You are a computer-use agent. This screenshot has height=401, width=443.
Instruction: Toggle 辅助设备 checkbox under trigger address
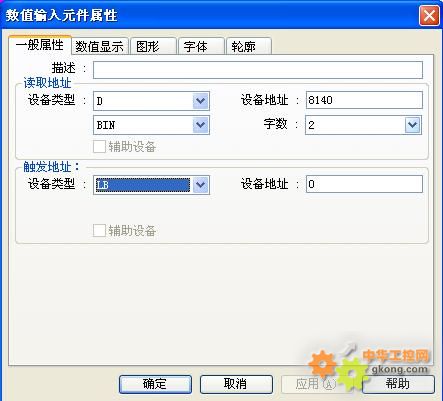[99, 230]
